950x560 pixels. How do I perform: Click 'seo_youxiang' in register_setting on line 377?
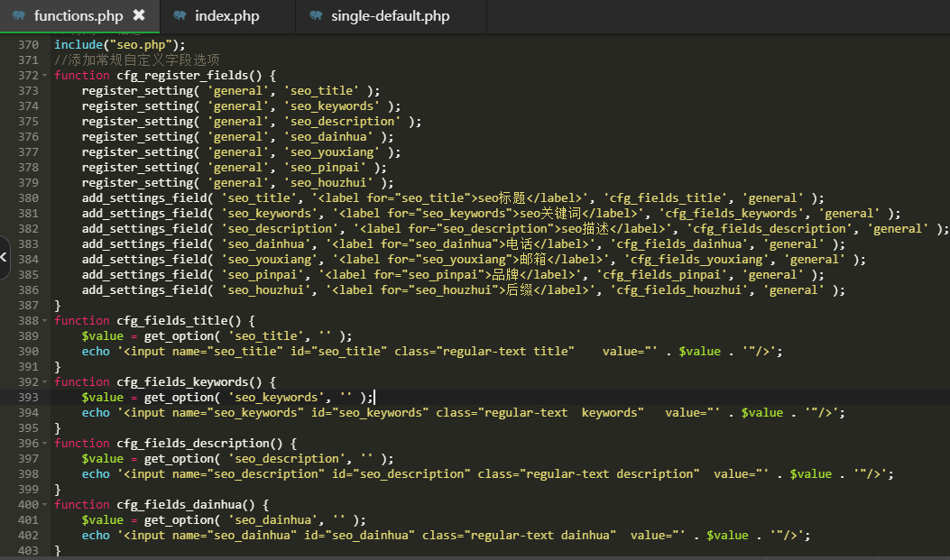[332, 152]
